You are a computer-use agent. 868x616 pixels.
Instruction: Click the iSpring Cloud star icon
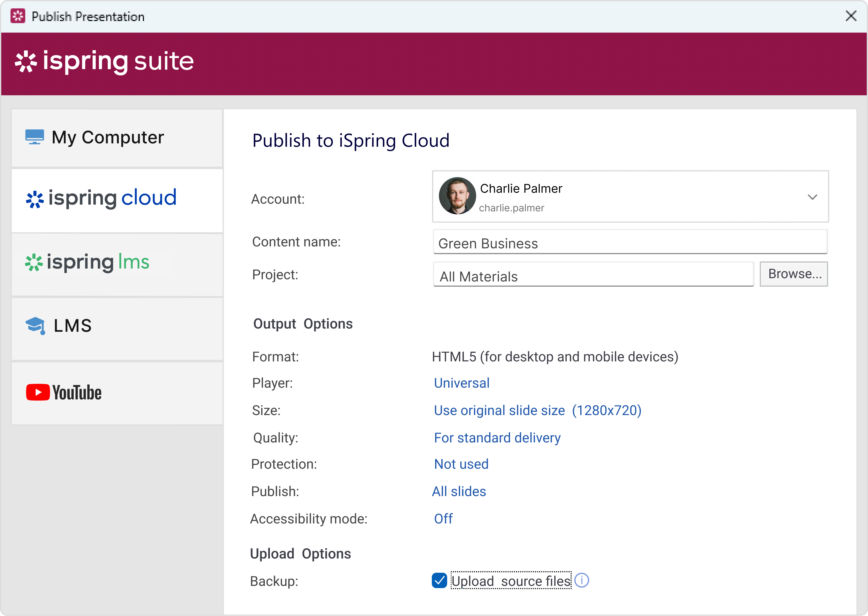pyautogui.click(x=35, y=199)
